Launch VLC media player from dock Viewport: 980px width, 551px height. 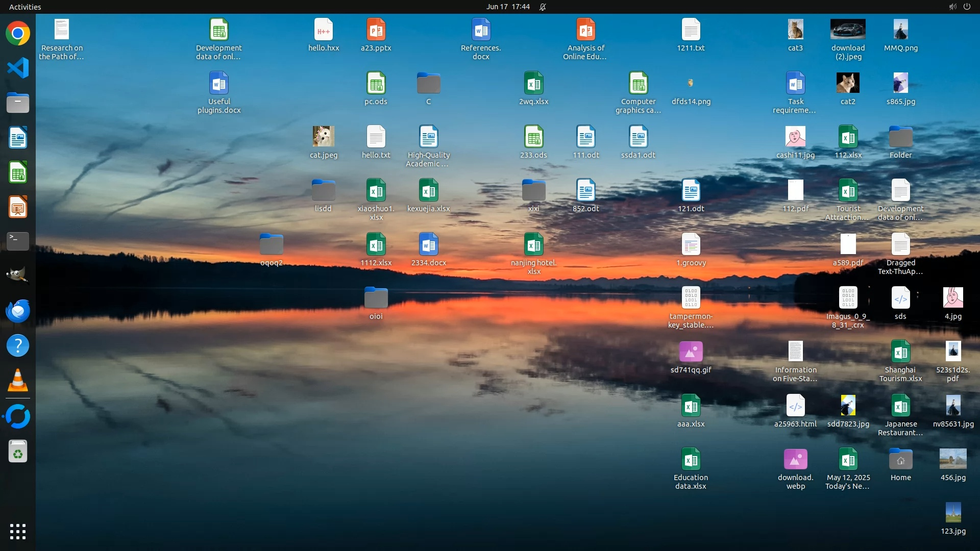point(18,381)
